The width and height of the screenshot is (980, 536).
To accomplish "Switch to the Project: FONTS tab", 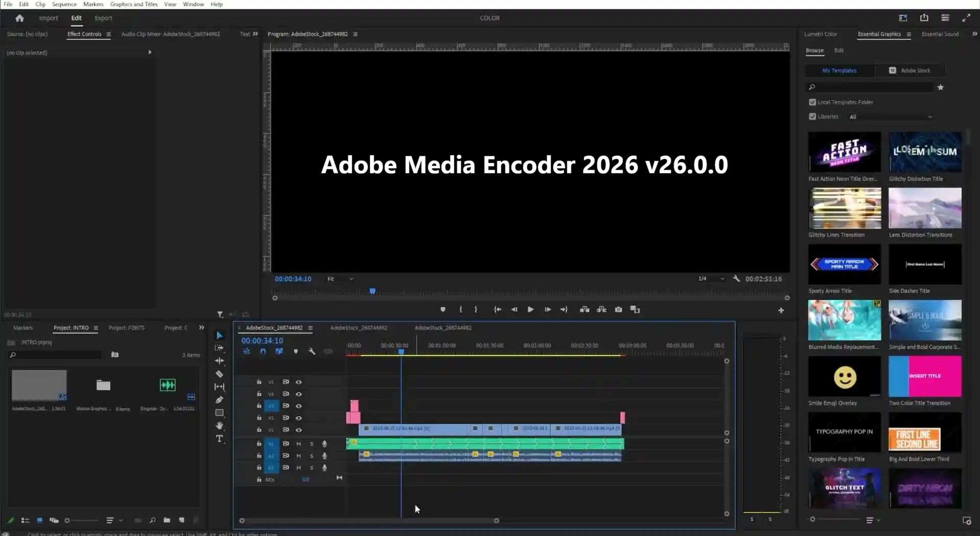I will 126,328.
